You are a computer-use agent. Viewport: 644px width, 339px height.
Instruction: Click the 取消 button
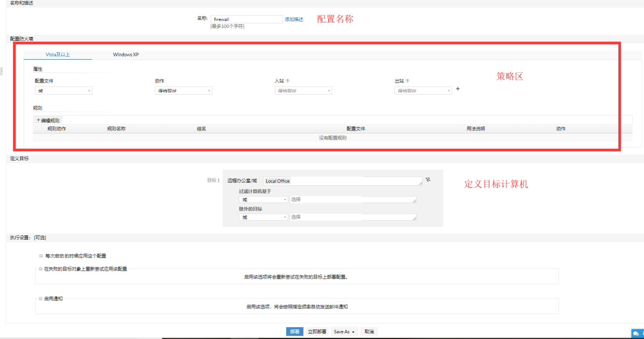coord(369,331)
